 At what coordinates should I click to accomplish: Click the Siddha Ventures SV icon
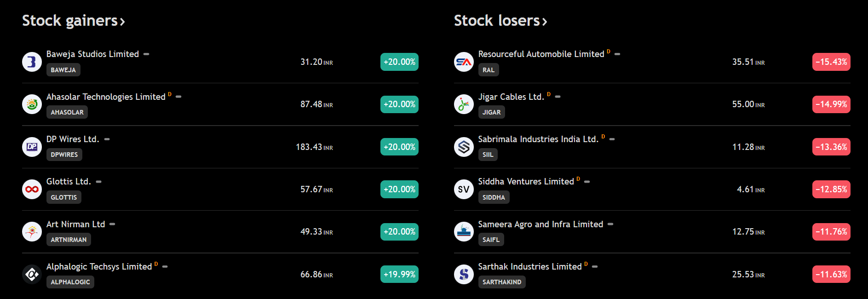pos(464,189)
